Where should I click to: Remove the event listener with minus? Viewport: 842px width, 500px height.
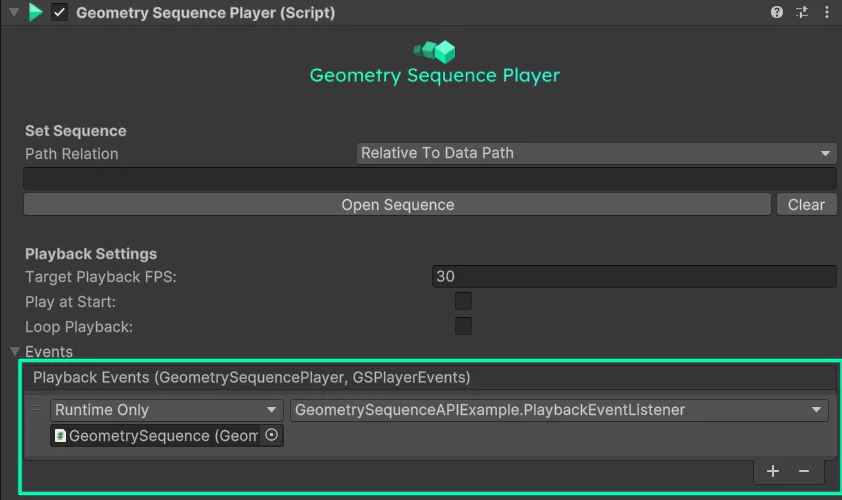click(804, 471)
